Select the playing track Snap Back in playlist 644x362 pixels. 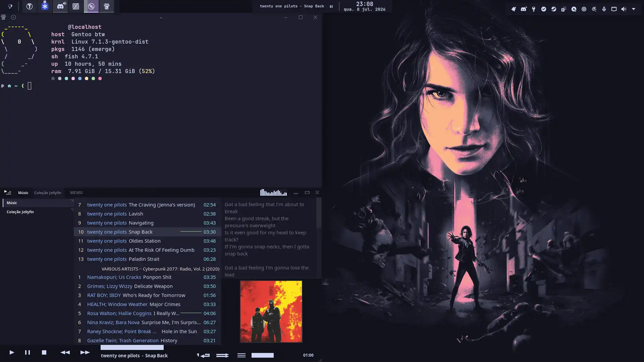(148, 232)
